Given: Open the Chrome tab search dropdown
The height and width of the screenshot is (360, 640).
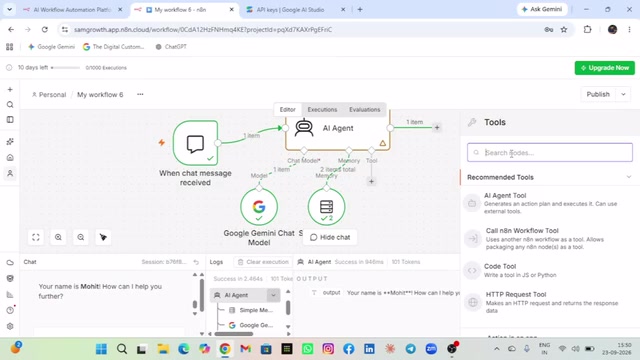Looking at the screenshot, I should click(9, 9).
